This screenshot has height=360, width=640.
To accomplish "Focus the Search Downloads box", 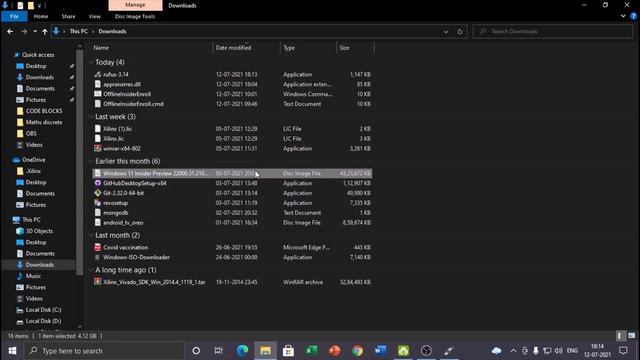I will tap(553, 31).
